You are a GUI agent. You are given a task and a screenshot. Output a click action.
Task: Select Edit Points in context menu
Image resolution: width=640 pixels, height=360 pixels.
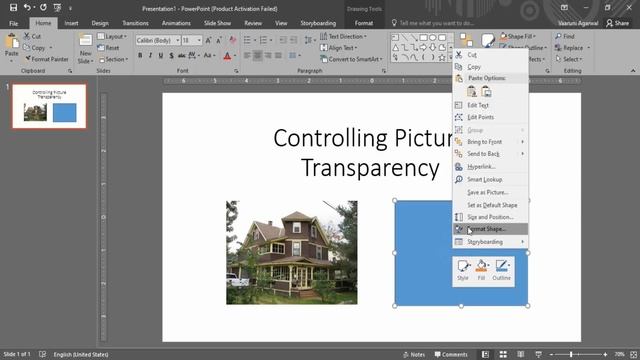click(x=490, y=117)
